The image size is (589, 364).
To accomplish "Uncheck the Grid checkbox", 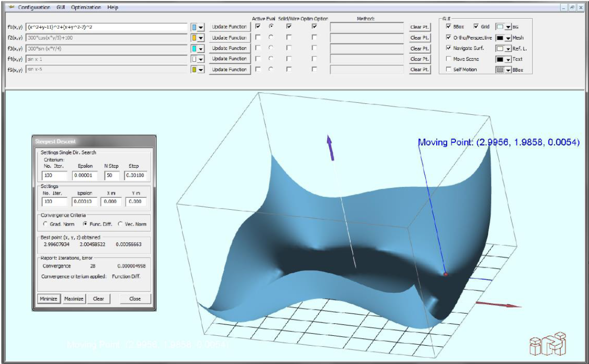I will click(476, 26).
